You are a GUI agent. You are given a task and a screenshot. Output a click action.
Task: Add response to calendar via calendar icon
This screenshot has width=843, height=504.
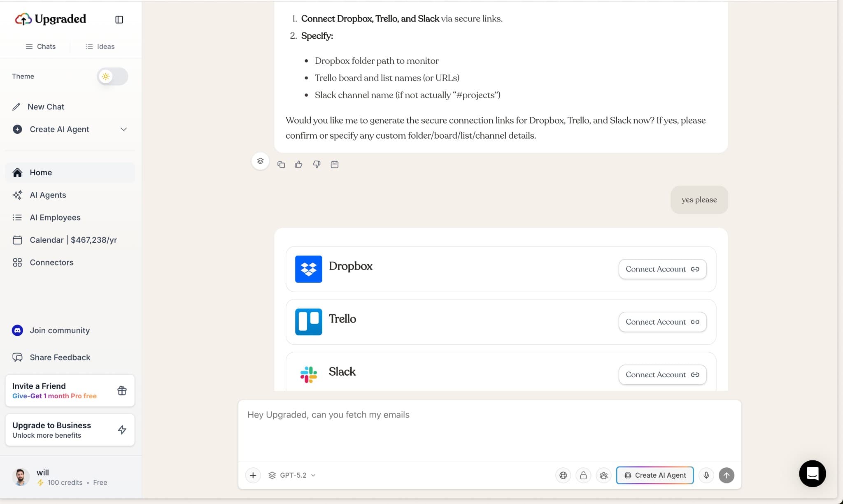coord(334,164)
